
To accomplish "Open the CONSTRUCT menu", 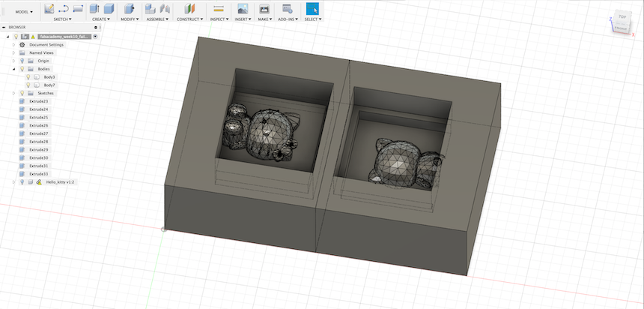I will (x=189, y=19).
